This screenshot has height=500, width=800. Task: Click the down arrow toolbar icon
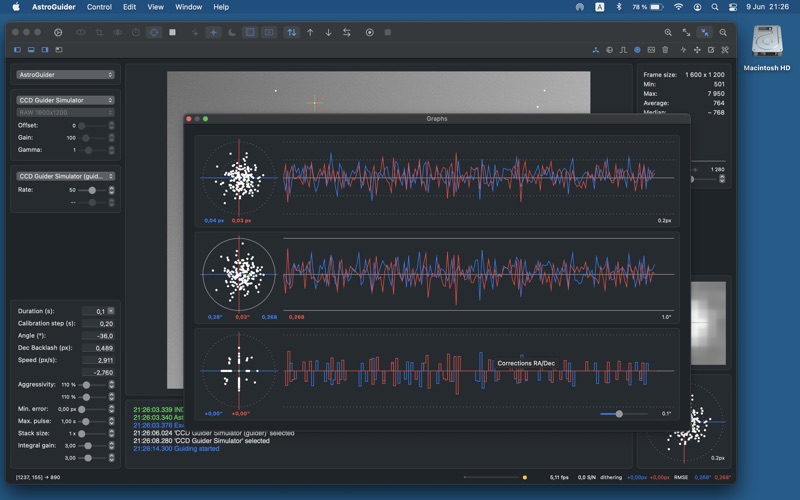(x=329, y=32)
